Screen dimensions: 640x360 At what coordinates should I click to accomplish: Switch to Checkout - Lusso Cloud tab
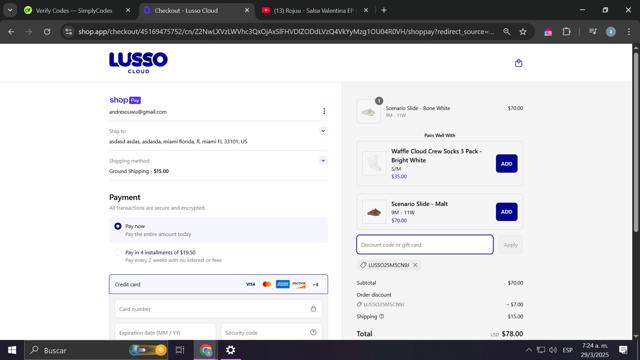click(186, 11)
